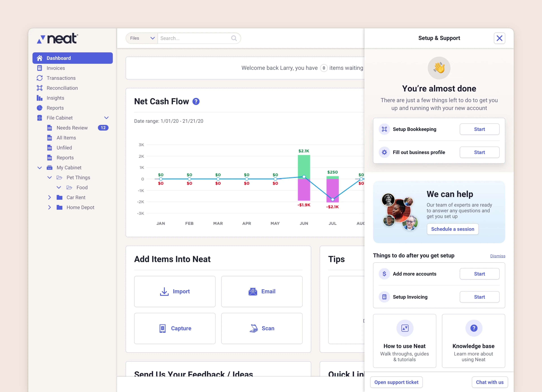The height and width of the screenshot is (392, 542).
Task: Click the Transactions refresh icon
Action: [40, 78]
